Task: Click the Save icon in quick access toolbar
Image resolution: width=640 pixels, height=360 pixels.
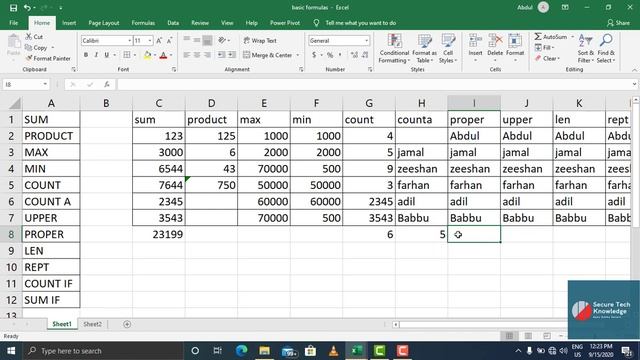Action: [13, 7]
